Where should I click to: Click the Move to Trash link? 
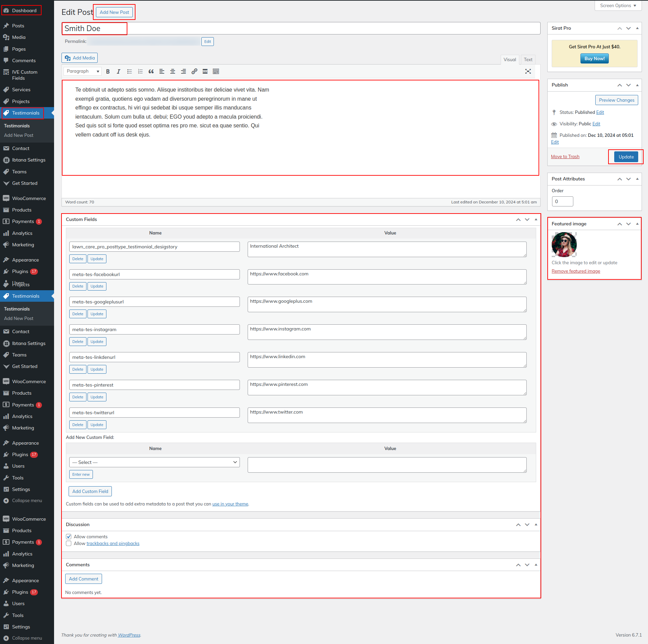pos(565,156)
